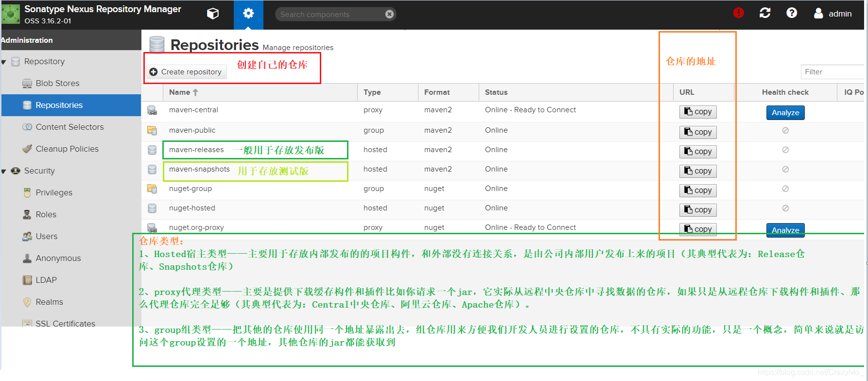Open the Browse cube icon in header
The height and width of the screenshot is (381, 868).
tap(213, 14)
